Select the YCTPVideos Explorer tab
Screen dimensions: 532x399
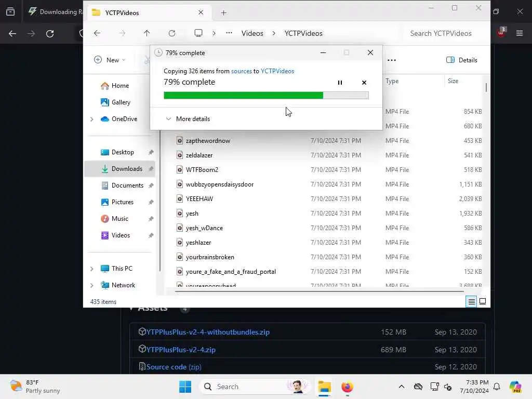(x=148, y=12)
